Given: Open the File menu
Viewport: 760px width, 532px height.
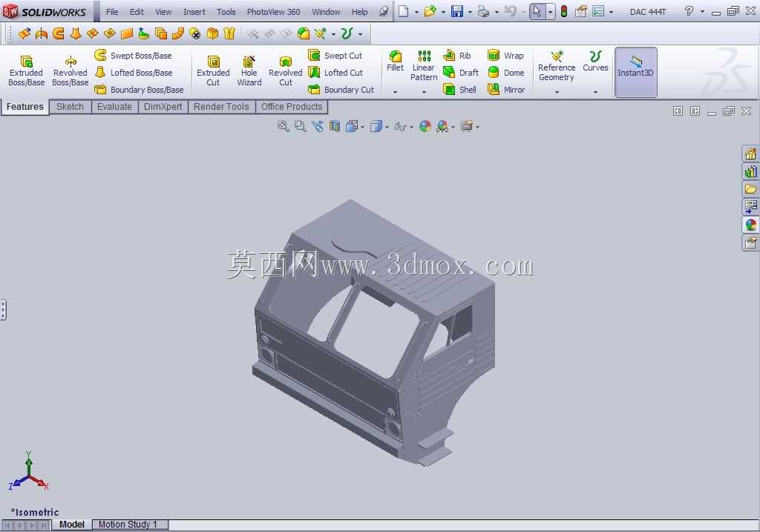Looking at the screenshot, I should 112,12.
